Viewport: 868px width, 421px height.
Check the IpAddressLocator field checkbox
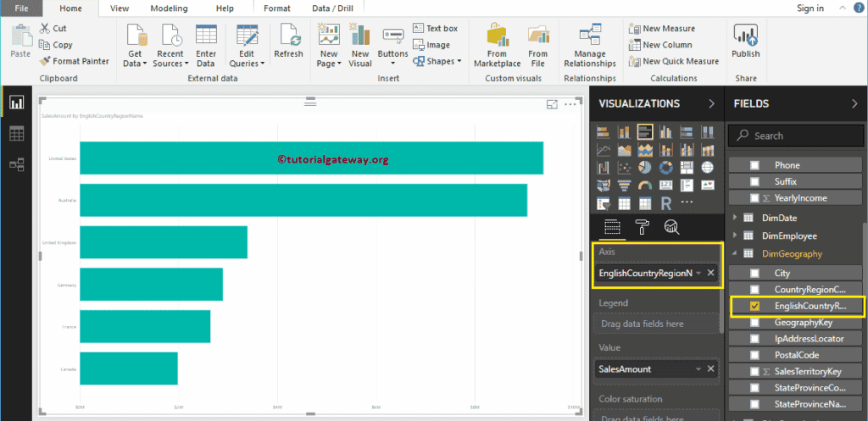click(754, 339)
